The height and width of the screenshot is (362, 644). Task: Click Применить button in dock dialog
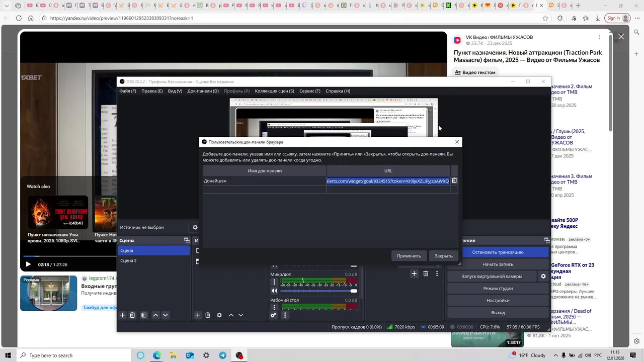click(x=409, y=256)
